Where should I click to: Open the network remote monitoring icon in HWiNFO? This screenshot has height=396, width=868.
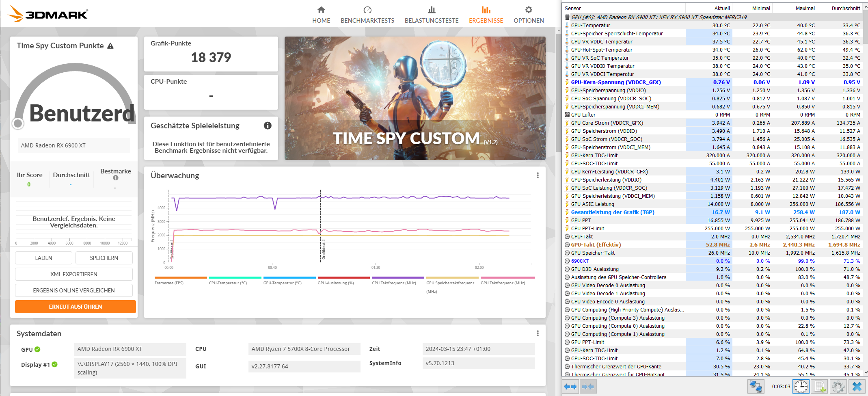pos(756,386)
